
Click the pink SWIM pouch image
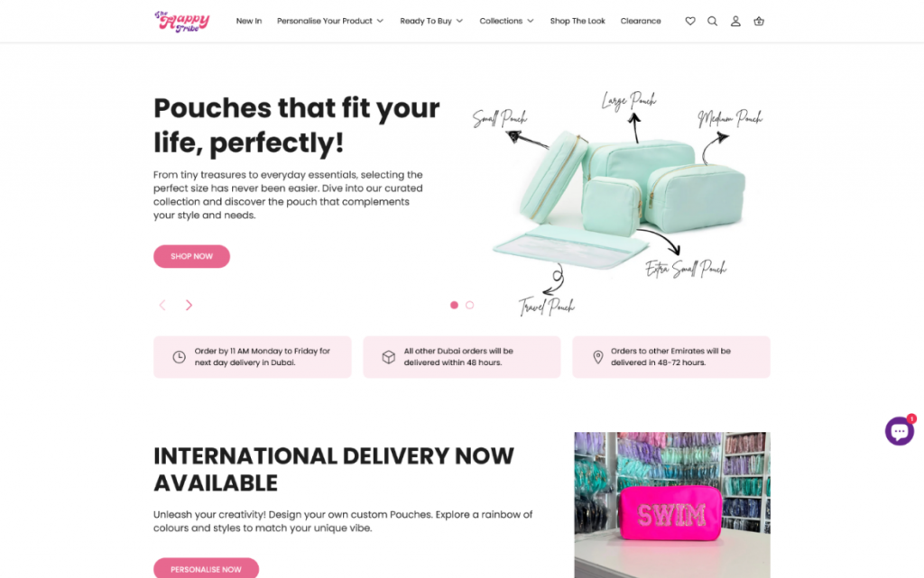(x=671, y=505)
